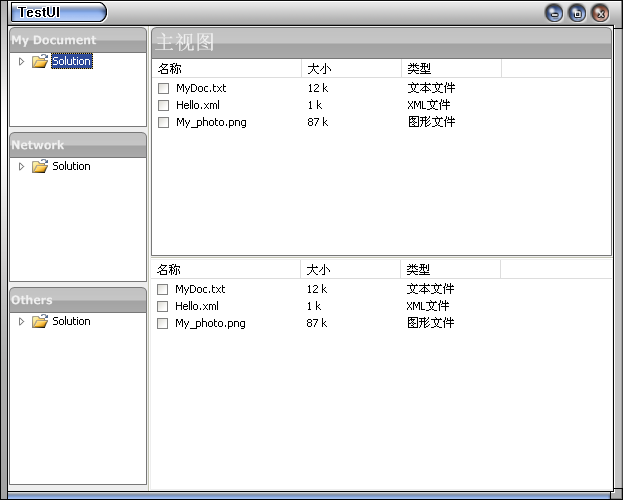Viewport: 623px width, 500px height.
Task: Click 1 k size in upper list
Action: (x=315, y=105)
